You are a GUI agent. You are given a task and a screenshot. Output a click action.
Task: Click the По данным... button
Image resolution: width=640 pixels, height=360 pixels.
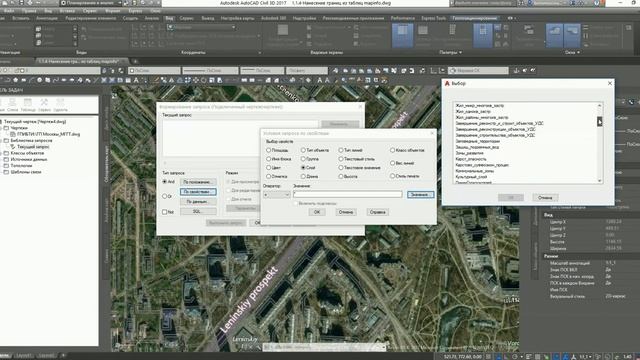[198, 202]
